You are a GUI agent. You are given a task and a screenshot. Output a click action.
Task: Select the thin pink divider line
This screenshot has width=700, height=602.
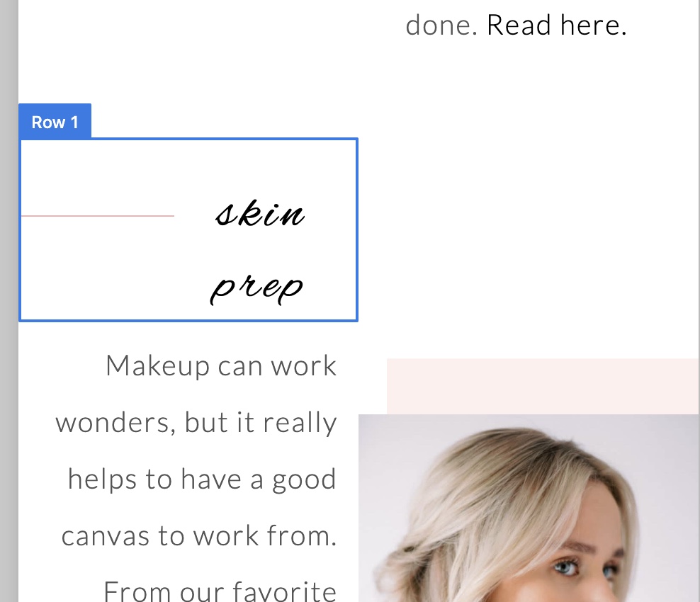pyautogui.click(x=98, y=216)
